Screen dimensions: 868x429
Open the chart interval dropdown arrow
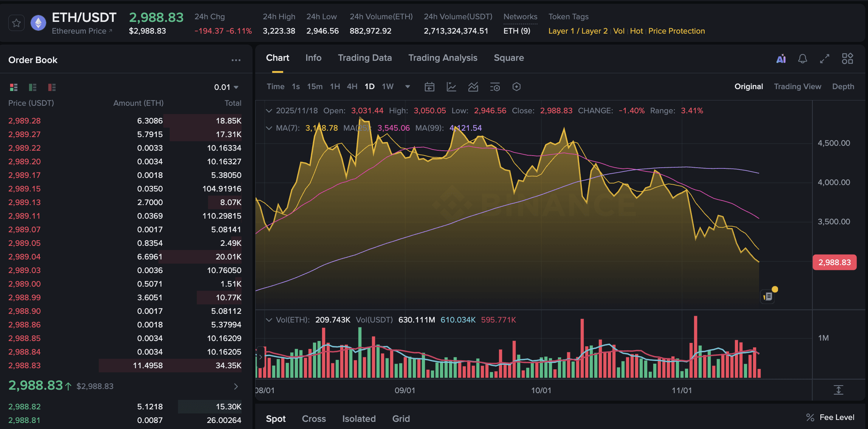coord(408,86)
